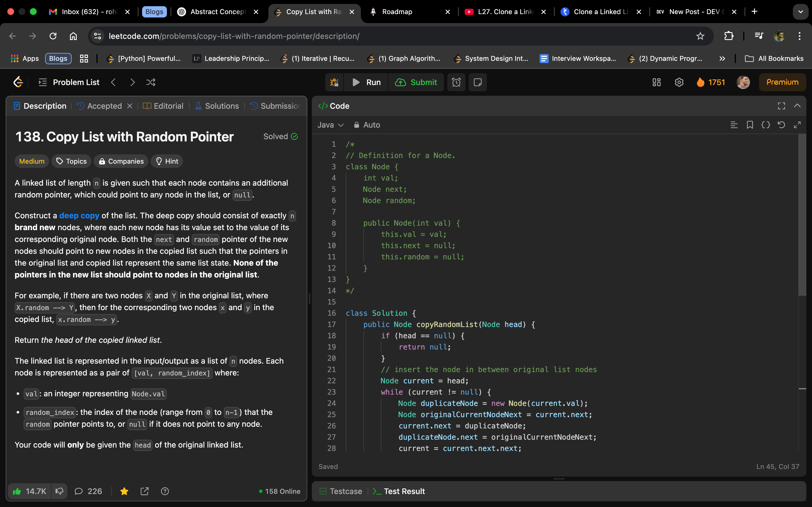Expand the Hint section
This screenshot has height=507, width=812.
coord(167,161)
